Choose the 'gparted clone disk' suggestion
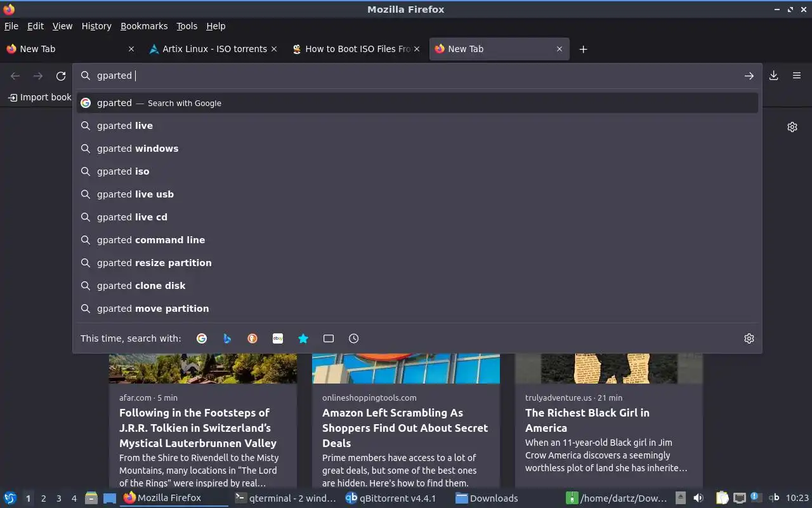The width and height of the screenshot is (812, 508). pyautogui.click(x=417, y=286)
